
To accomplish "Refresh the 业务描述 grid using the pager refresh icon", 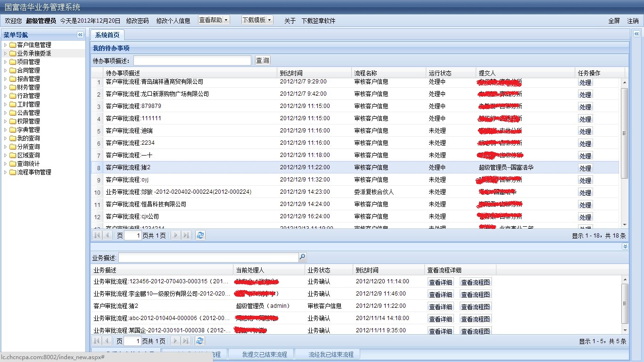I will 200,341.
